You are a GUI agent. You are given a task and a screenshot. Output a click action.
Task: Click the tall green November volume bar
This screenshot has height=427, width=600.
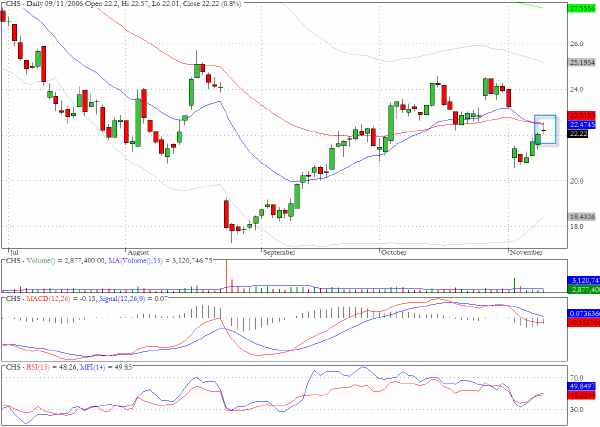pos(515,285)
